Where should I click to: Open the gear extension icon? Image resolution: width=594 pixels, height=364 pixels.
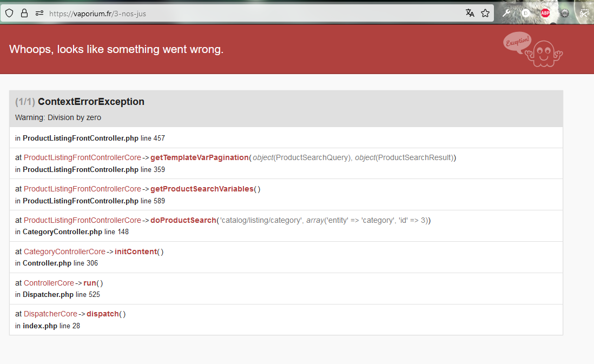click(565, 14)
